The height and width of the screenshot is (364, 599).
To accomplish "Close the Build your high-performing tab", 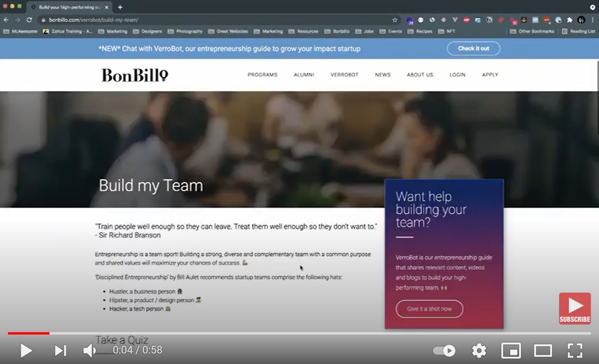I will click(106, 7).
